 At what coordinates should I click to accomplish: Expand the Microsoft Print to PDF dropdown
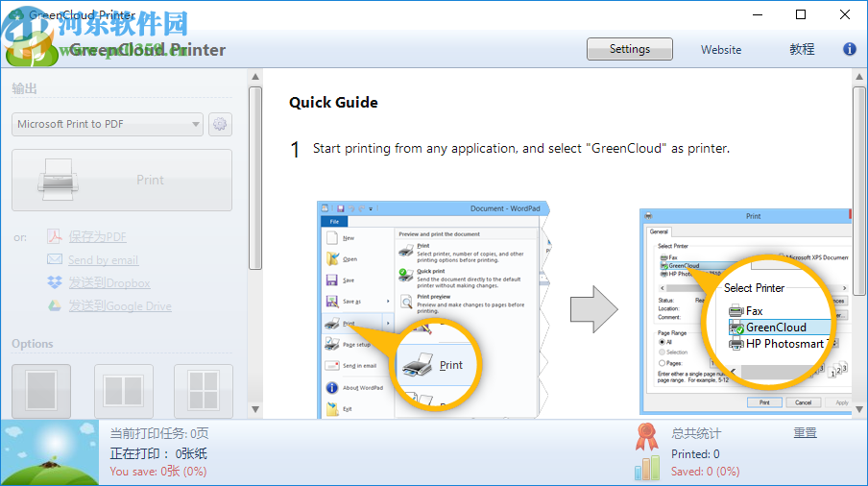pos(108,124)
